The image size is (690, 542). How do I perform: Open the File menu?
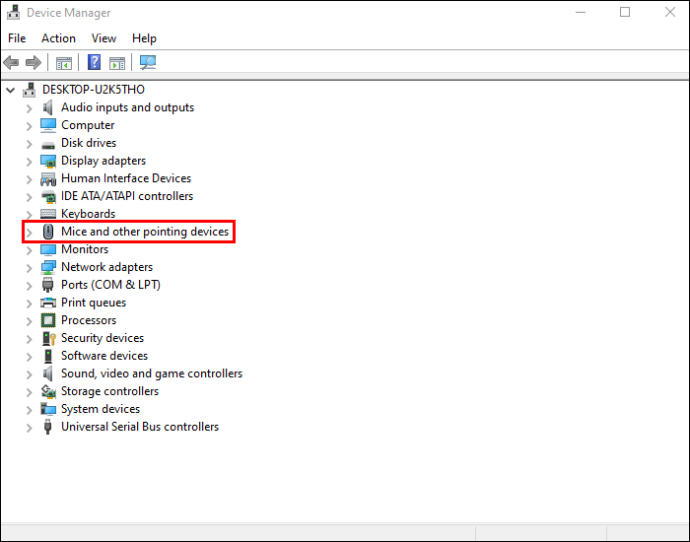(x=17, y=38)
